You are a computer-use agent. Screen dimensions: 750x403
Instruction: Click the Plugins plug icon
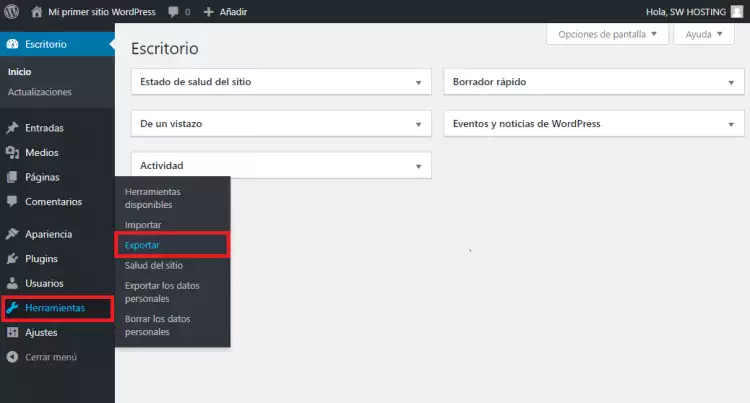click(x=12, y=259)
